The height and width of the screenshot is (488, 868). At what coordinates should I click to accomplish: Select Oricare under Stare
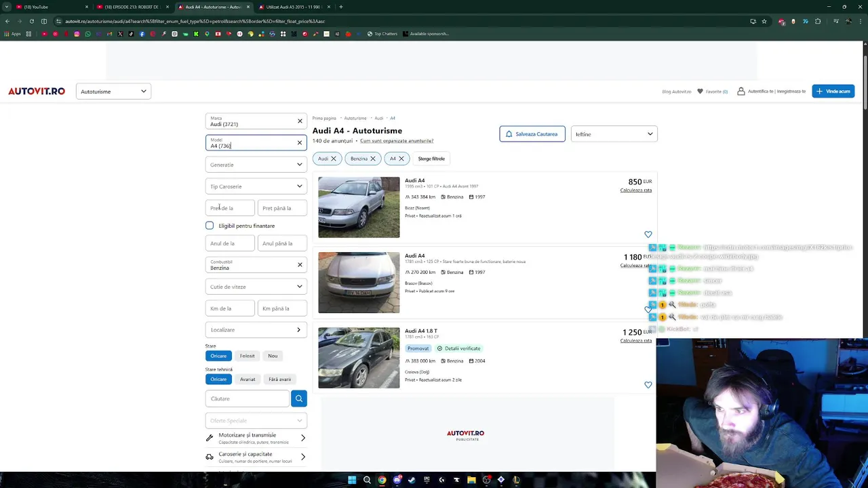click(x=218, y=356)
